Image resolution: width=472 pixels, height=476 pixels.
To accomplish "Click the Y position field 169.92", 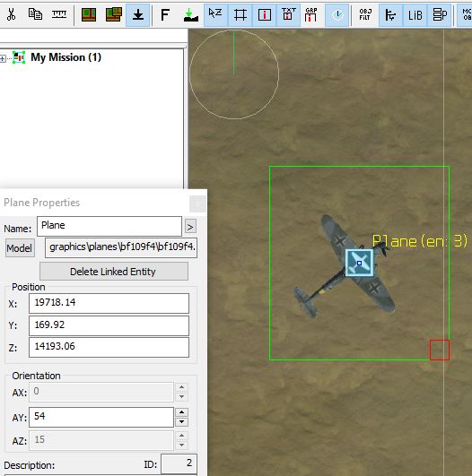I will [x=109, y=325].
